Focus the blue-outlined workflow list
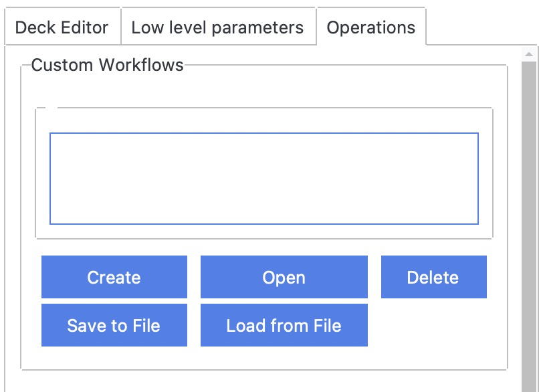This screenshot has width=539, height=392. click(x=263, y=179)
